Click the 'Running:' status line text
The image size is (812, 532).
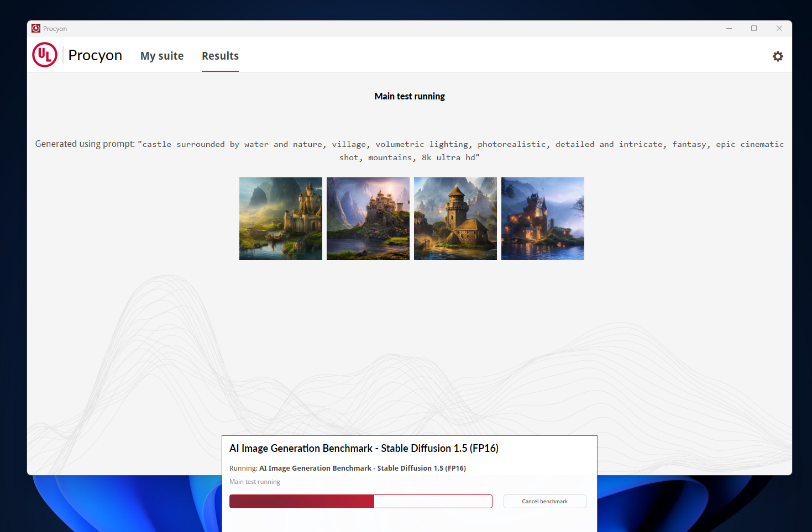tap(348, 468)
